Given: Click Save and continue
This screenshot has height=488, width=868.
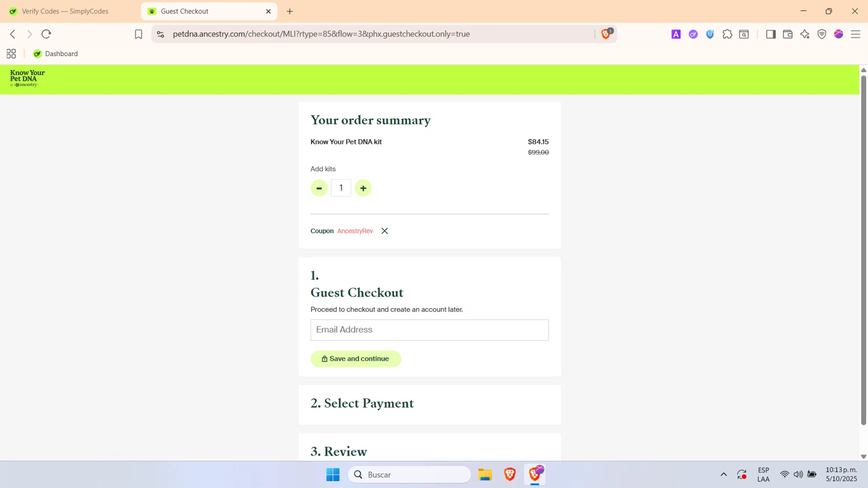Looking at the screenshot, I should (356, 358).
